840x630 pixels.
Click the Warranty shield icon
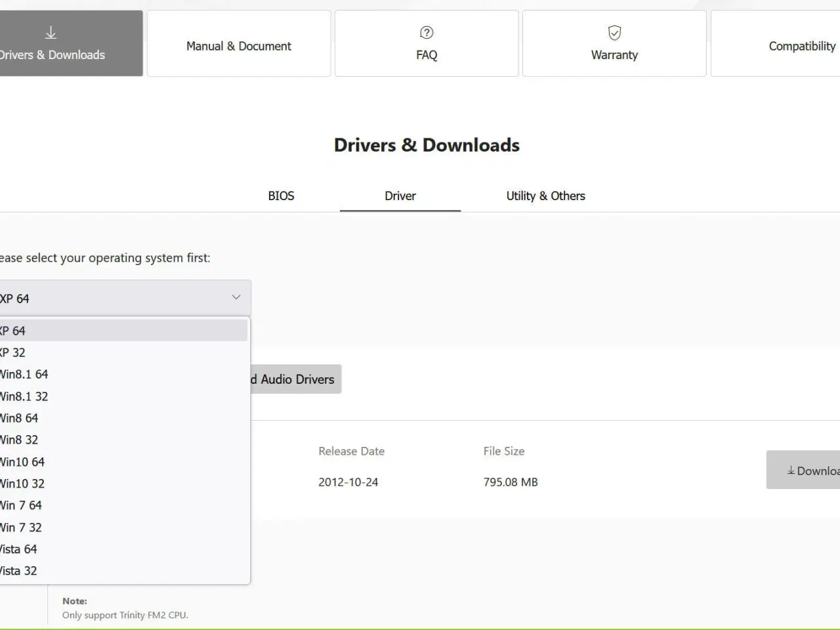[614, 33]
